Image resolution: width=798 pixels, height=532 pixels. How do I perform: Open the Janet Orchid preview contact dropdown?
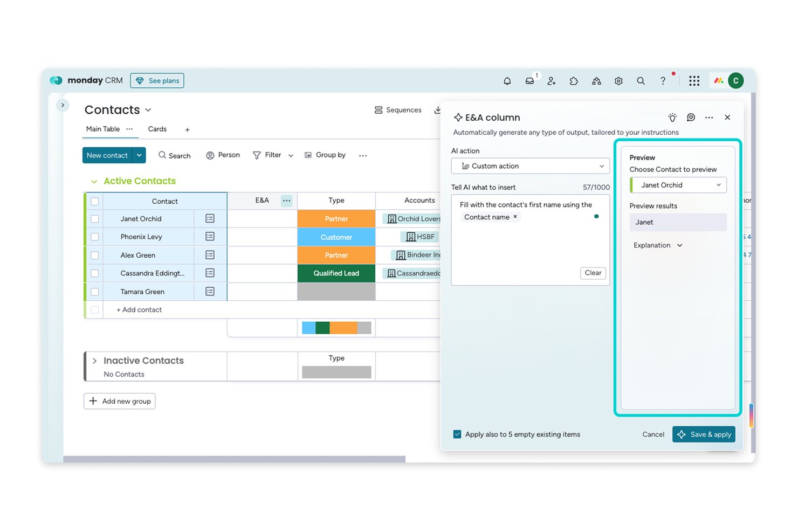pos(678,185)
